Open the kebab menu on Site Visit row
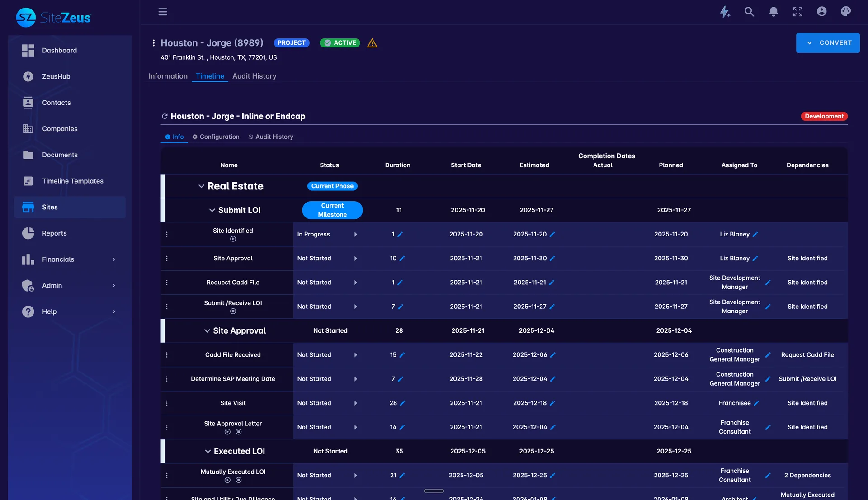868x500 pixels. tap(167, 403)
